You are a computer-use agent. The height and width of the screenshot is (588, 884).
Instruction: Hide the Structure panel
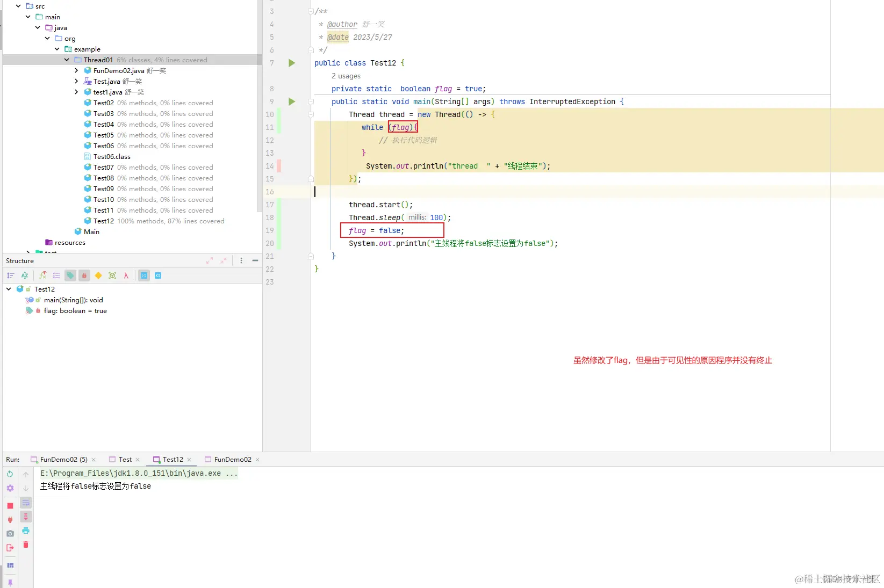[255, 260]
